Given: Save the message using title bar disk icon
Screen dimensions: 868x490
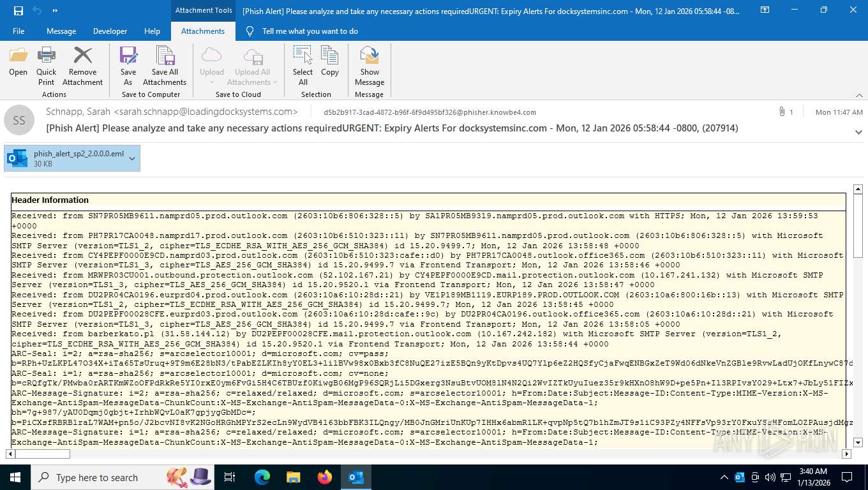Looking at the screenshot, I should 19,10.
